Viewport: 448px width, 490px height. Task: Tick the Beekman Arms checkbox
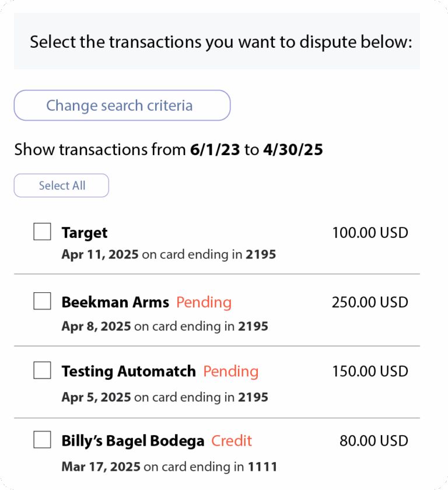click(x=42, y=301)
